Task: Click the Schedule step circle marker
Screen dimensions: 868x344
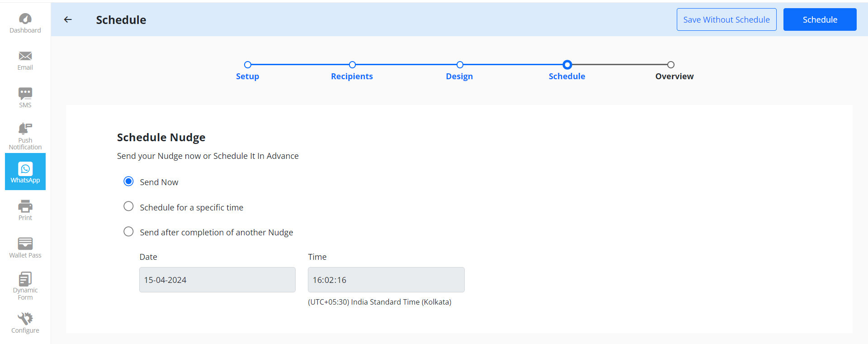Action: tap(567, 65)
